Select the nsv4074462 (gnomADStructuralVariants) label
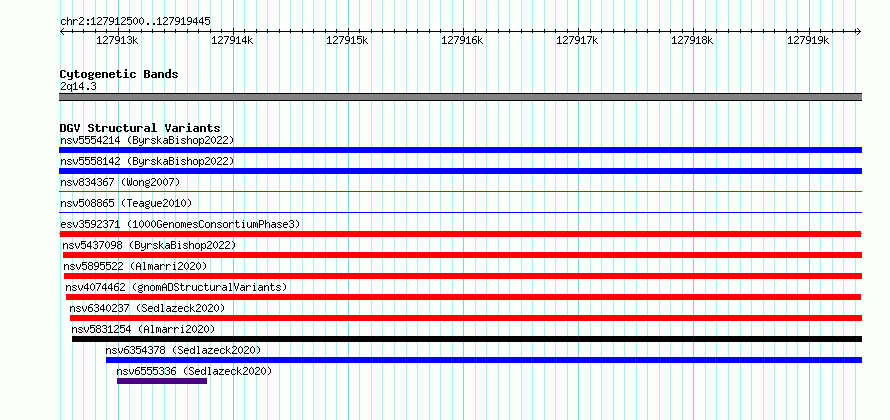Screen dimensions: 890x420 177,287
